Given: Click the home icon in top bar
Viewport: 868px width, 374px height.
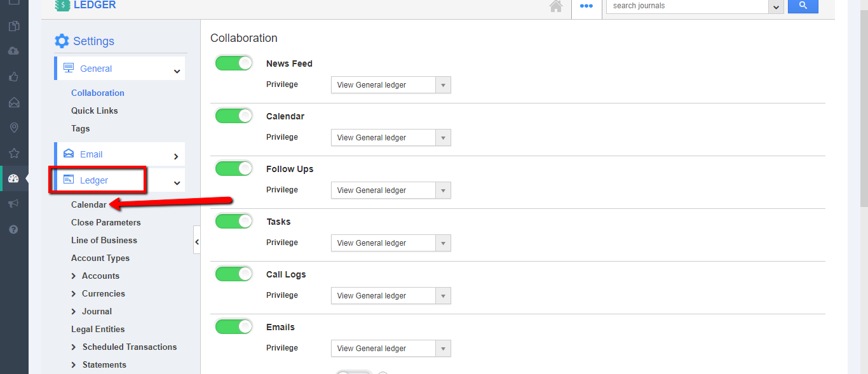Looking at the screenshot, I should pos(556,6).
